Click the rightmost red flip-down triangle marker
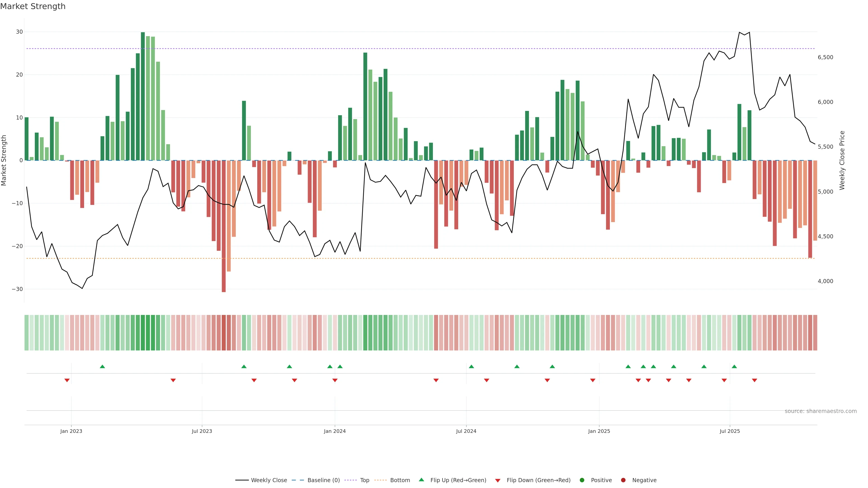 click(x=755, y=380)
